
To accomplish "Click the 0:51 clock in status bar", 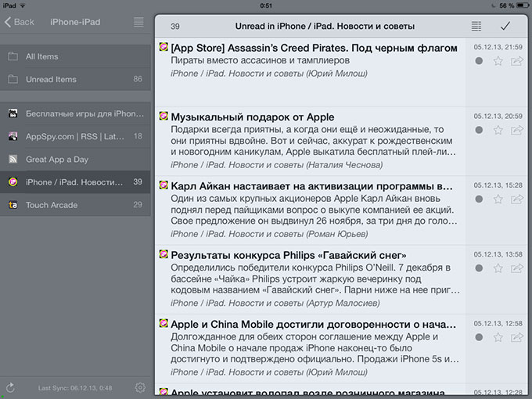I will tap(266, 5).
